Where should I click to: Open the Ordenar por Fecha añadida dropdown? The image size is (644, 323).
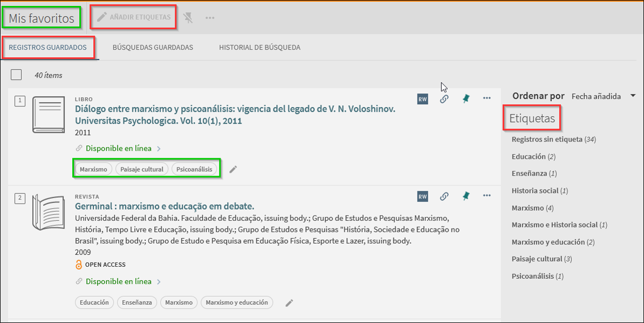point(603,96)
